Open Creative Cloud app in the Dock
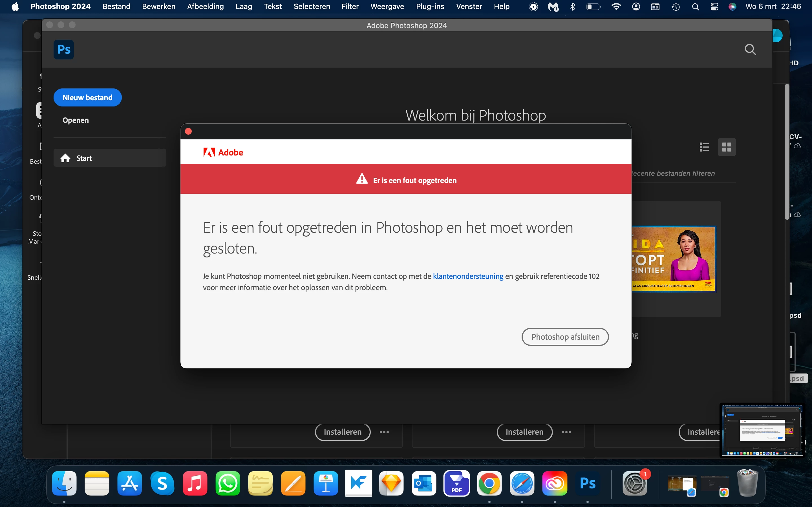Screen dimensions: 812x507 pos(555,483)
